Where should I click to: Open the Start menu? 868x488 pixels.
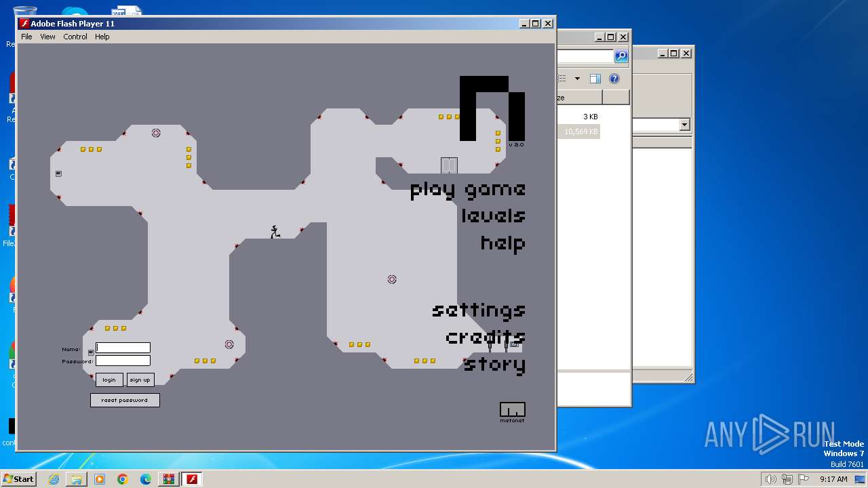pos(18,479)
